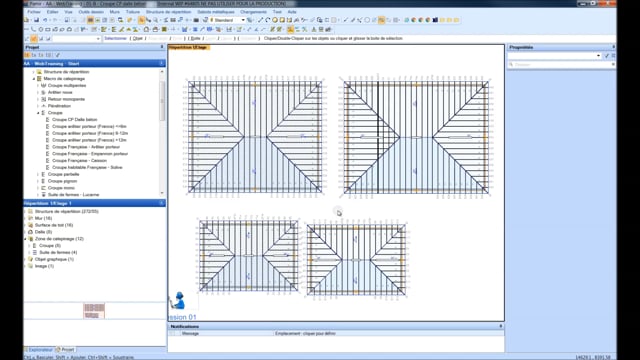Click the hollow circle icon in the top toolbar
Image resolution: width=640 pixels, height=360 pixels.
367,20
